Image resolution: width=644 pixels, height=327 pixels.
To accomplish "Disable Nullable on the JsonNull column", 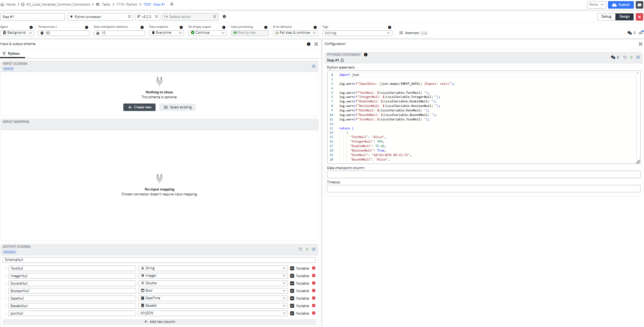I will [x=292, y=313].
